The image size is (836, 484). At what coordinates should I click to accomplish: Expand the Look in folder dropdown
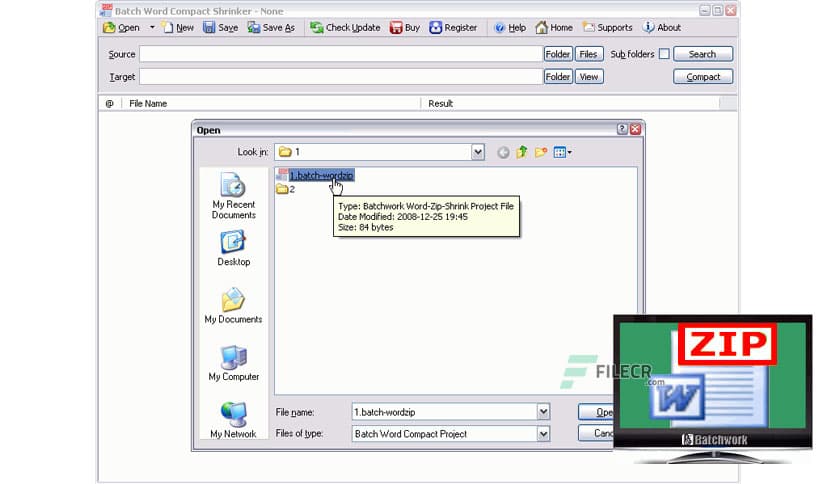478,152
